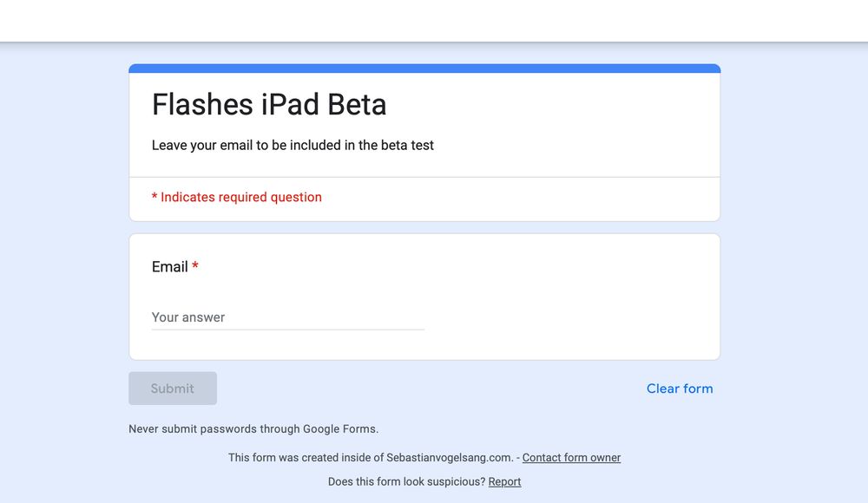This screenshot has height=503, width=868.
Task: Click the Clear form link
Action: 680,389
